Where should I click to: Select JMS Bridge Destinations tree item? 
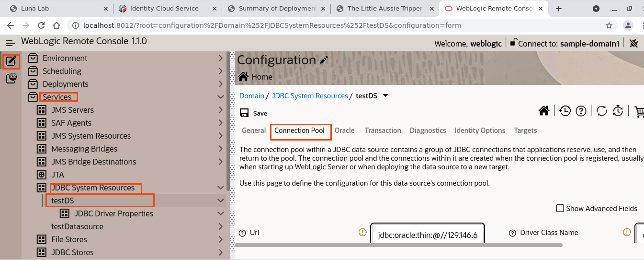click(94, 162)
